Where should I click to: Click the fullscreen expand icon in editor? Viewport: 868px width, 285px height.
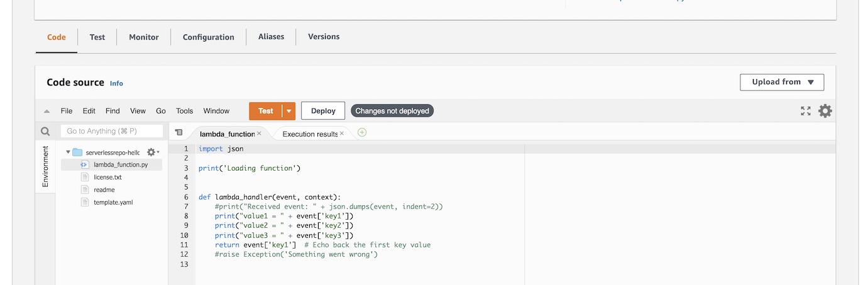805,111
